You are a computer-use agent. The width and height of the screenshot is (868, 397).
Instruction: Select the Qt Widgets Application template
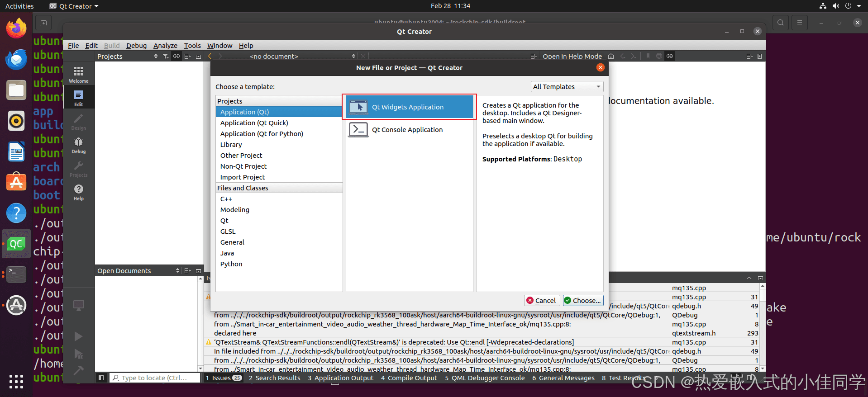tap(410, 107)
